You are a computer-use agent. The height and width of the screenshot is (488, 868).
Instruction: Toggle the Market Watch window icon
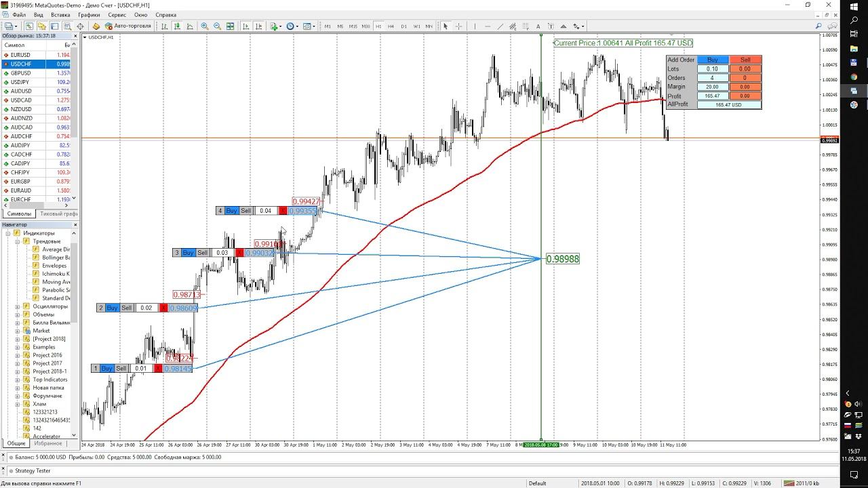[x=29, y=26]
